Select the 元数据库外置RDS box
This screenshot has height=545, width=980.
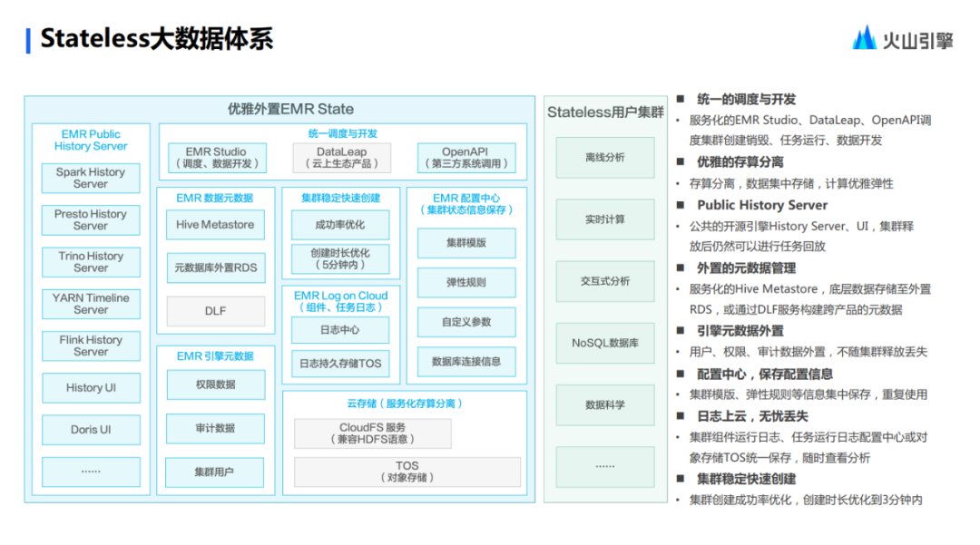[216, 268]
